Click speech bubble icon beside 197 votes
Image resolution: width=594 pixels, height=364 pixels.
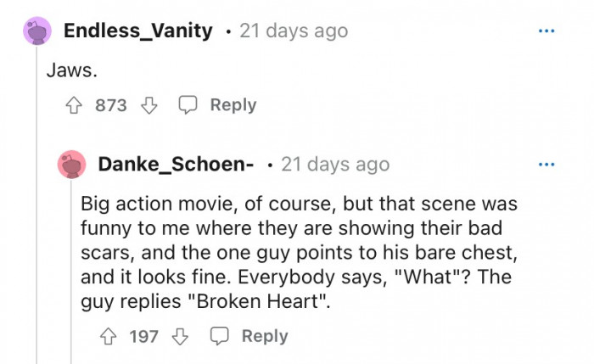pyautogui.click(x=220, y=336)
